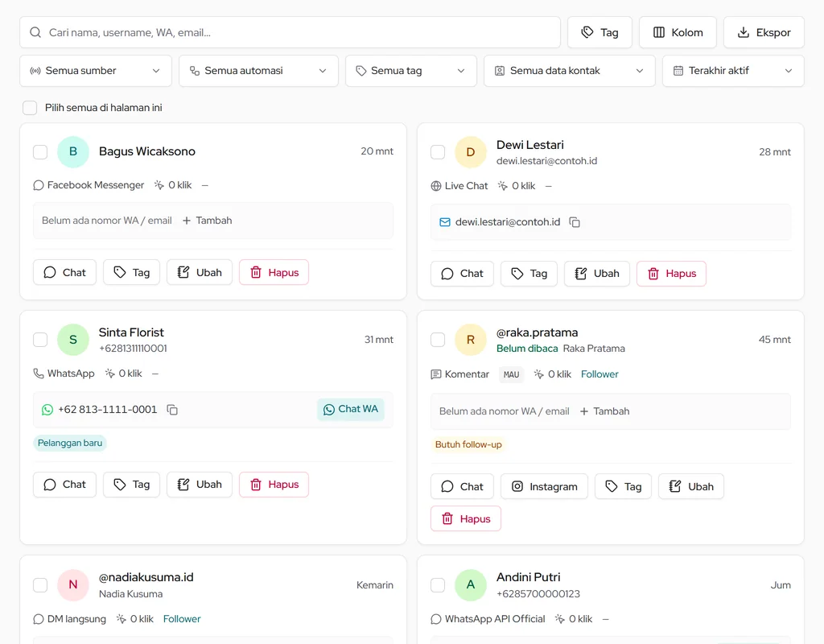Click Tambah in @raka.pratama's card
The width and height of the screenshot is (824, 644).
point(604,411)
